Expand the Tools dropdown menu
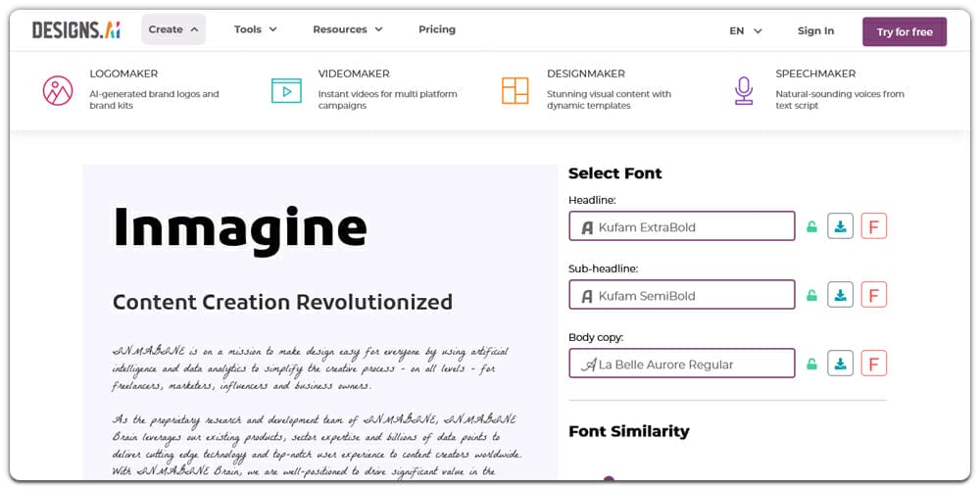 255,29
